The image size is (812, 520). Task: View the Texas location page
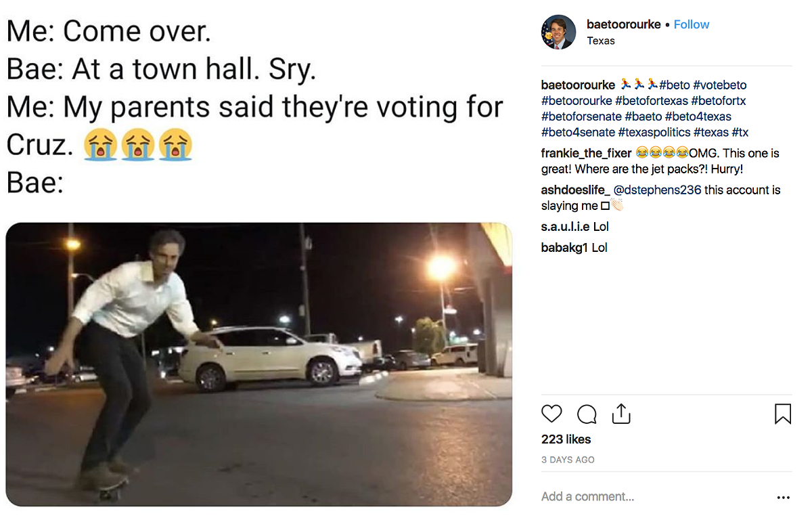coord(601,41)
